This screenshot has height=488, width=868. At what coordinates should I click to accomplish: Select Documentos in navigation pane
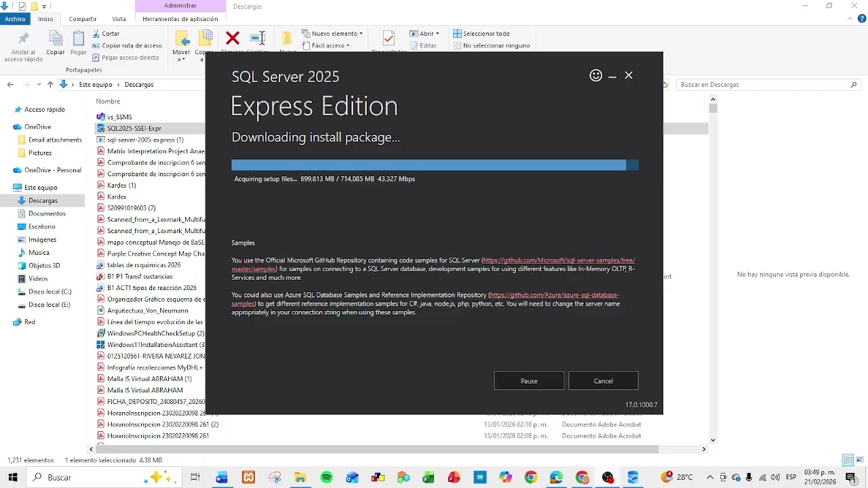coord(47,213)
